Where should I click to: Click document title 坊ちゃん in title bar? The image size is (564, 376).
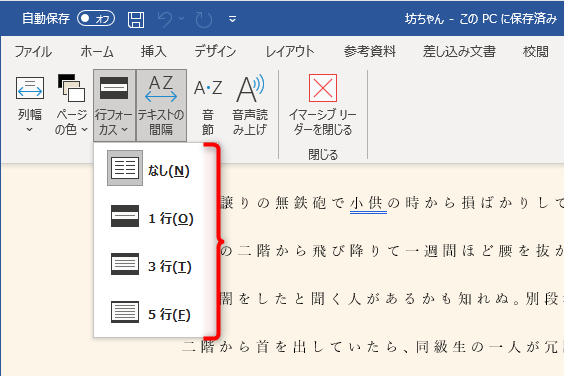coord(424,19)
